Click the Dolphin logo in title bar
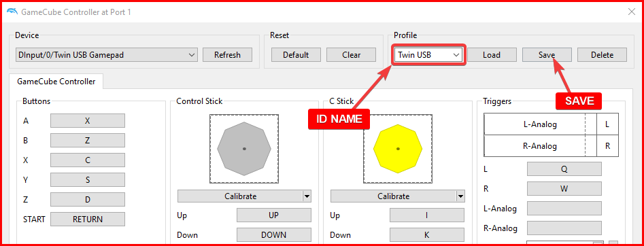 pos(12,12)
